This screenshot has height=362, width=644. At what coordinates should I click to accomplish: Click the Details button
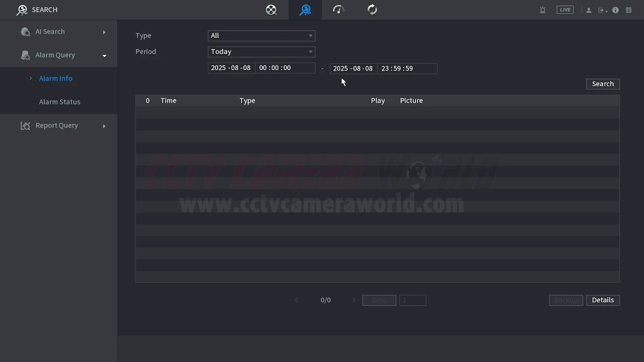[x=603, y=300]
